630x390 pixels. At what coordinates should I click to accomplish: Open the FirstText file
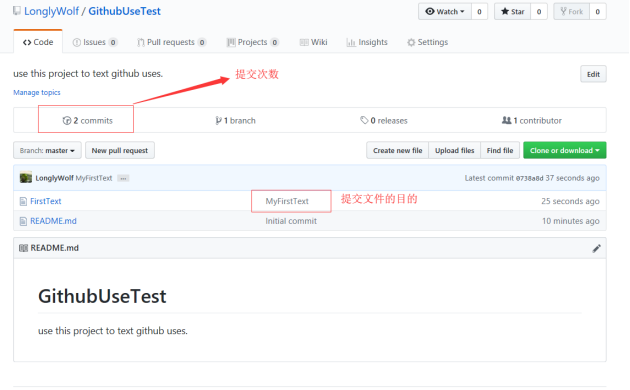pos(46,201)
